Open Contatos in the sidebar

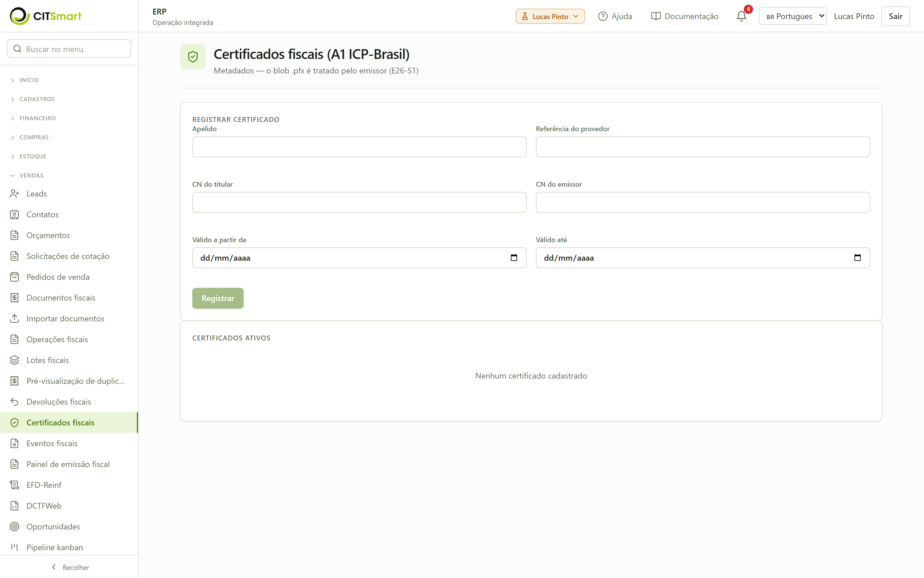[69, 214]
